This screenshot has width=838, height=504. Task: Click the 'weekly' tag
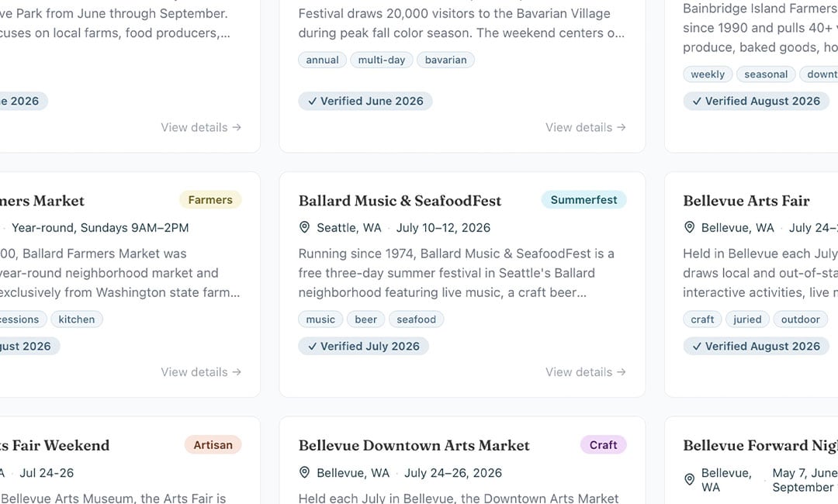(708, 74)
